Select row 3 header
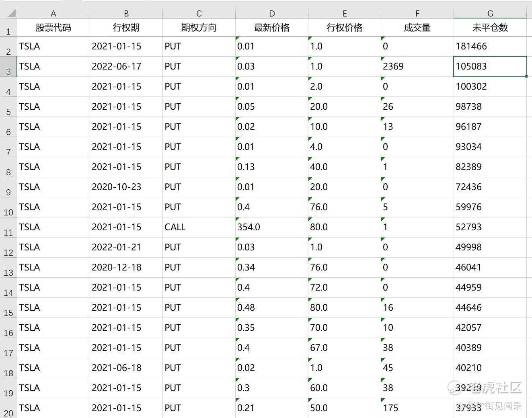 pyautogui.click(x=8, y=66)
